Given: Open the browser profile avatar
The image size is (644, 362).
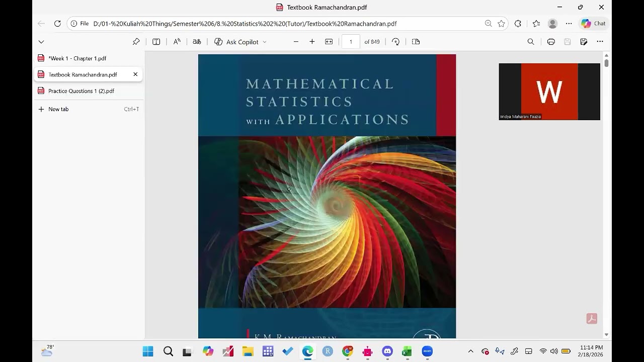Looking at the screenshot, I should point(552,24).
